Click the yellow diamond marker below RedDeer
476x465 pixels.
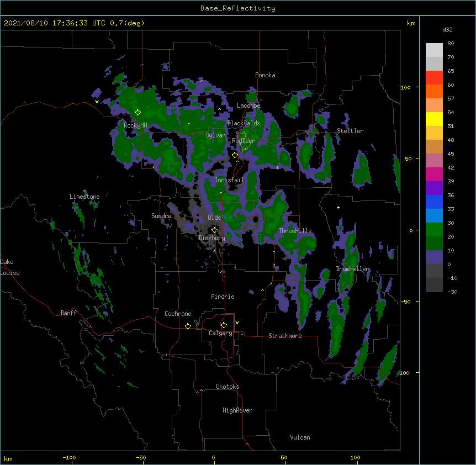[x=235, y=155]
